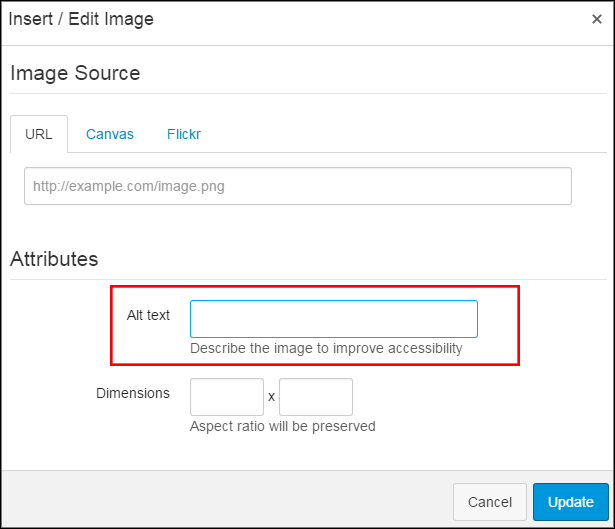Click the Alt text label
Image resolution: width=615 pixels, height=529 pixels.
pos(148,315)
